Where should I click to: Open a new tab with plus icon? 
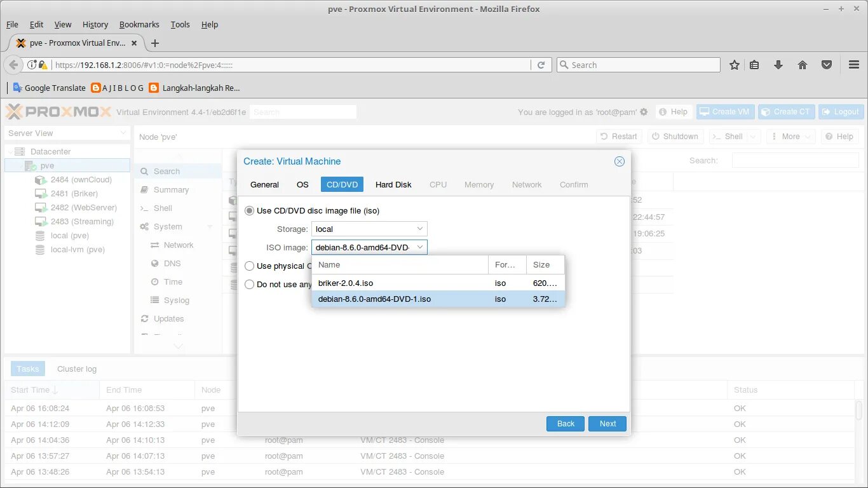155,43
